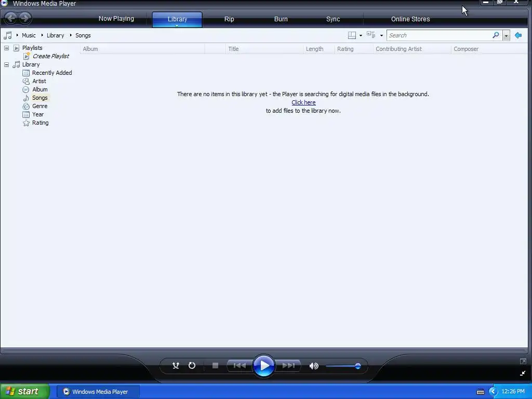This screenshot has height=399, width=532.
Task: Open the on-screen keyboard tray icon
Action: pos(481,392)
